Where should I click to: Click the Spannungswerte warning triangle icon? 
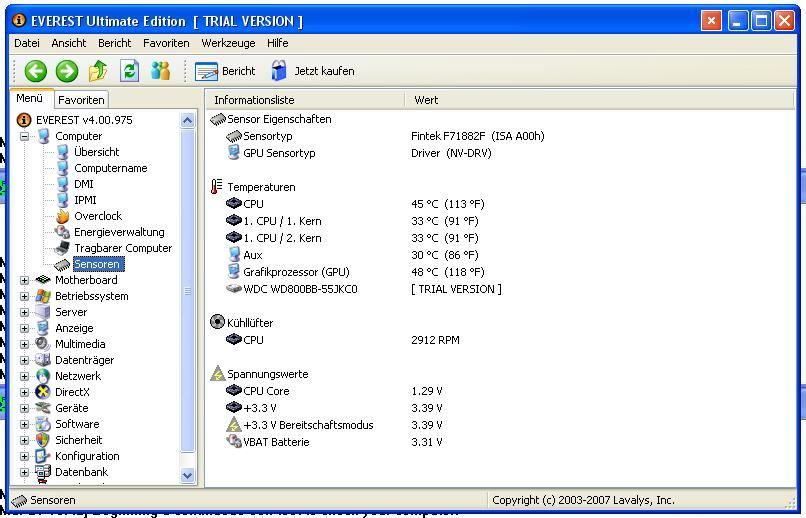point(218,374)
